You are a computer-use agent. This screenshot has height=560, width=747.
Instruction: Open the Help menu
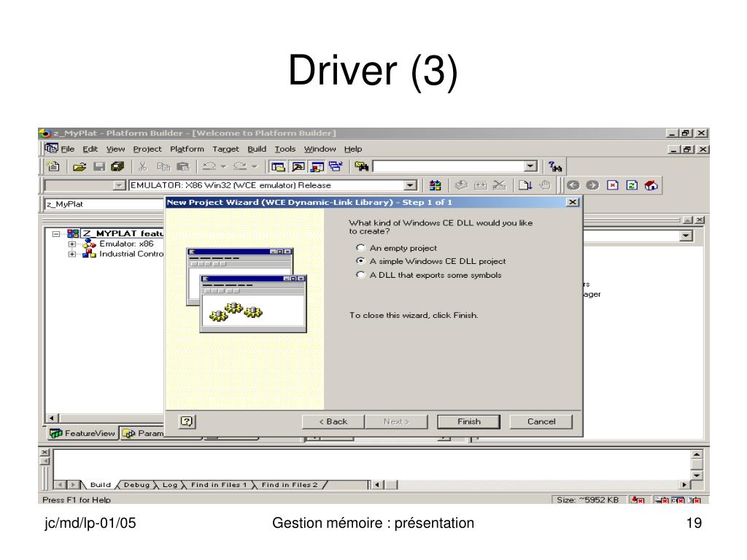point(353,149)
